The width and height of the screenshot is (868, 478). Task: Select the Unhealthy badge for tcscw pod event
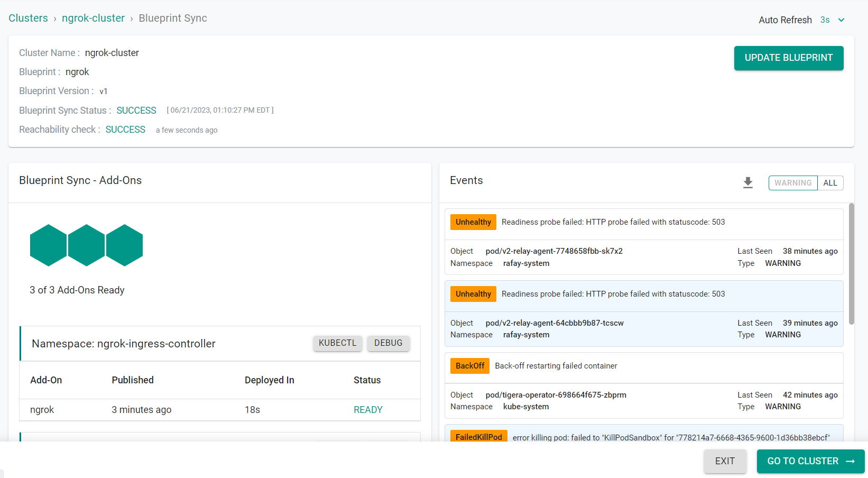473,294
